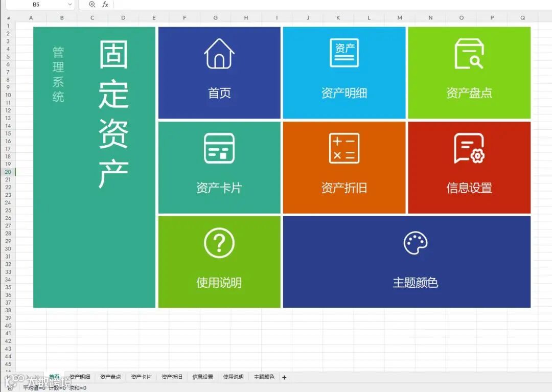Click the 管理系统 vertical subtitle
This screenshot has width=552, height=392.
click(58, 74)
